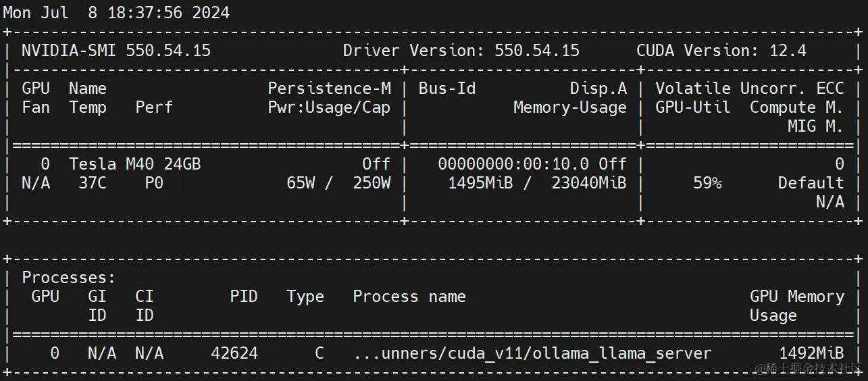
Task: Click the process type C value
Action: click(x=320, y=353)
